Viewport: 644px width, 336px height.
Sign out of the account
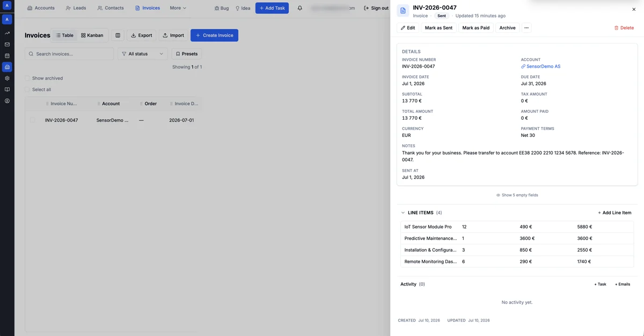pos(376,8)
